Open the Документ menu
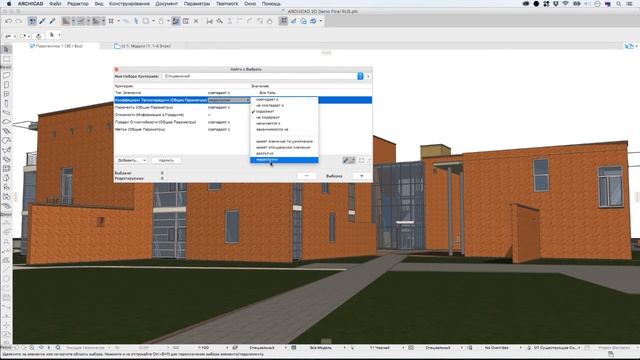This screenshot has width=640, height=360. point(166,4)
